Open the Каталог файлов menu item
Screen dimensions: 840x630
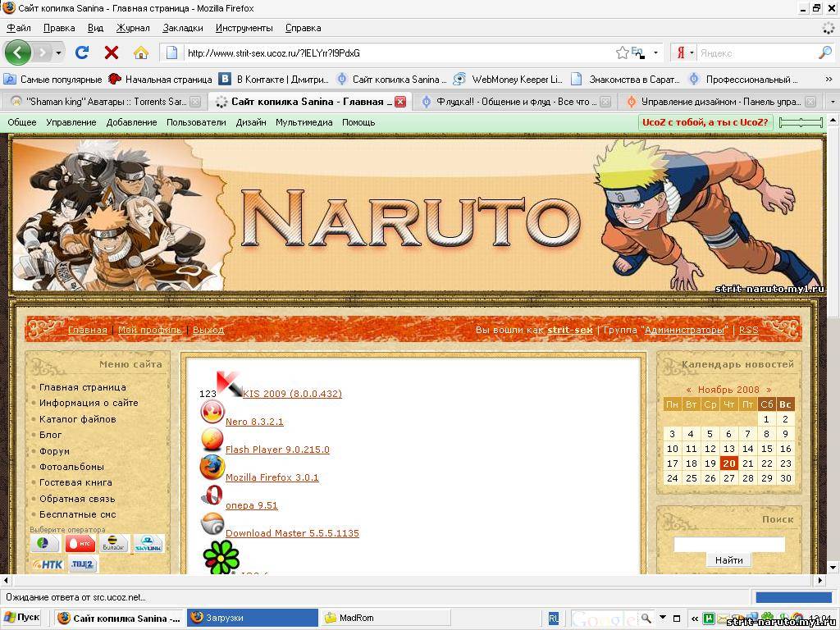pyautogui.click(x=78, y=419)
